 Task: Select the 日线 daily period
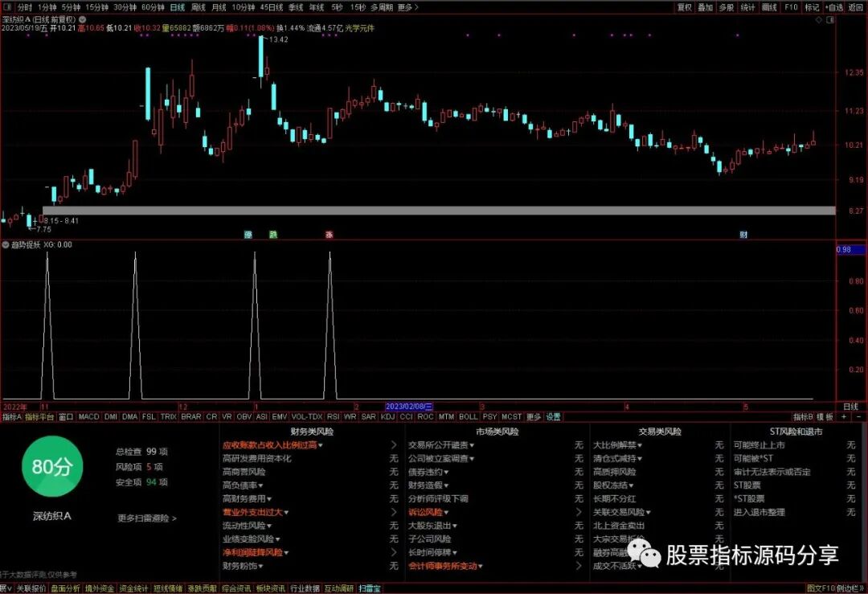point(177,7)
